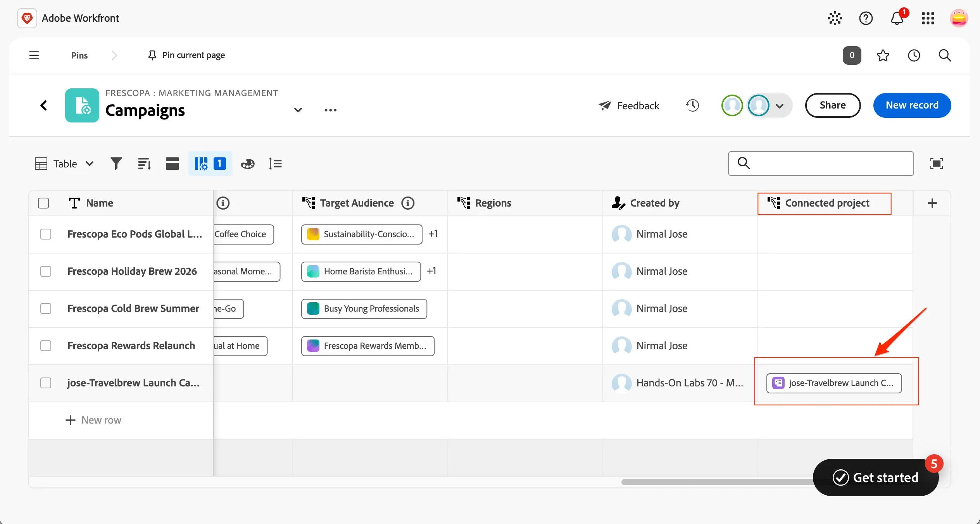This screenshot has height=524, width=980.
Task: Click the New record button
Action: tap(912, 105)
